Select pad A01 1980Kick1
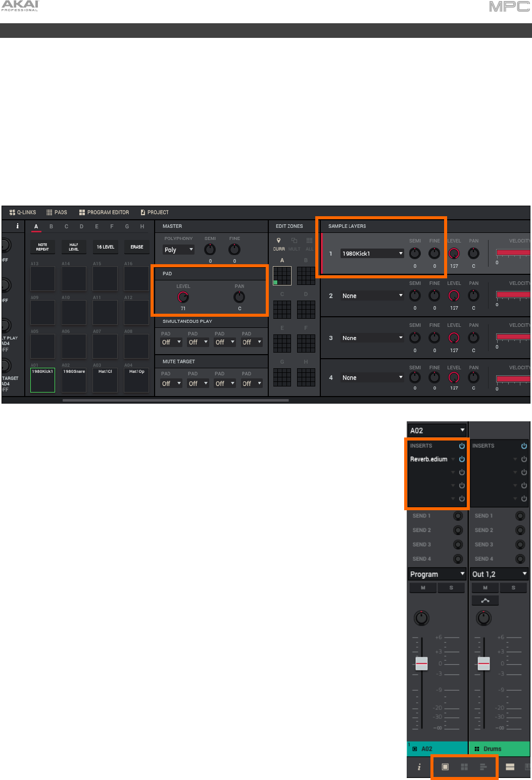This screenshot has width=532, height=780. 42,380
